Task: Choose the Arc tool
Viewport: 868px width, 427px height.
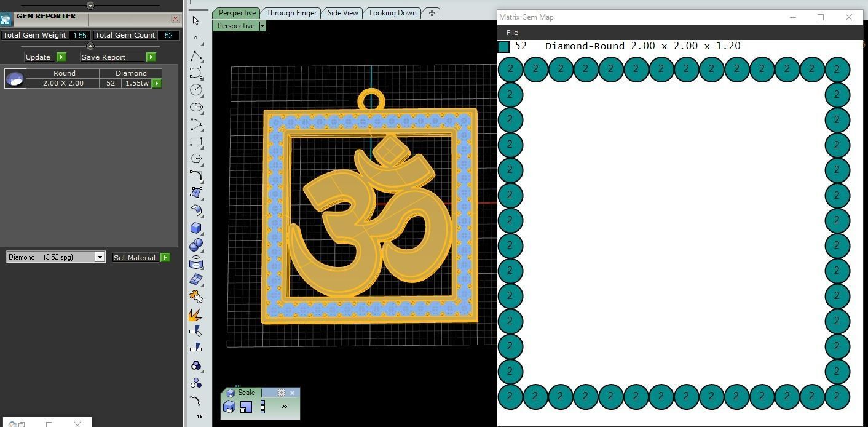Action: (x=196, y=124)
